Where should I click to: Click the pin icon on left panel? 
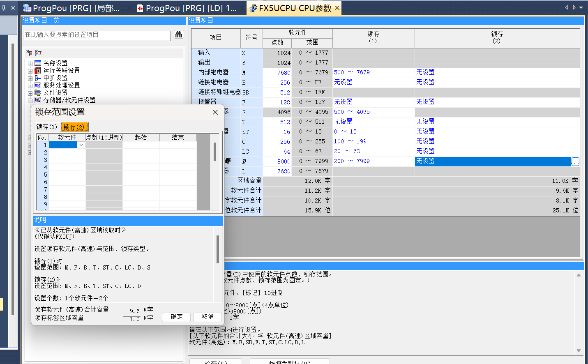[x=4, y=8]
